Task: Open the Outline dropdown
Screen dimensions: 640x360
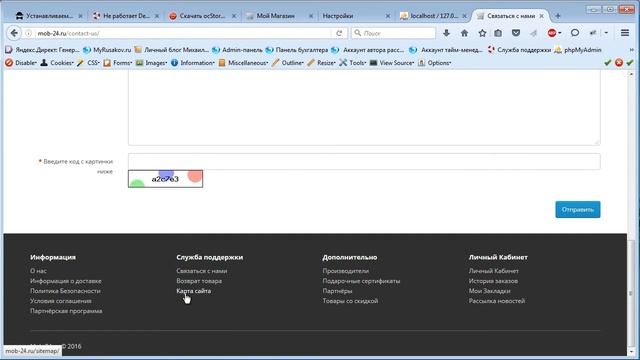Action: 288,63
